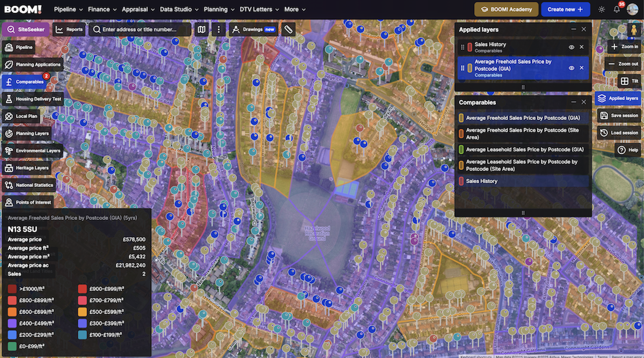The image size is (644, 358).
Task: Select Average Freehold Sales Price (GIA) in Comparables list
Action: pos(523,118)
